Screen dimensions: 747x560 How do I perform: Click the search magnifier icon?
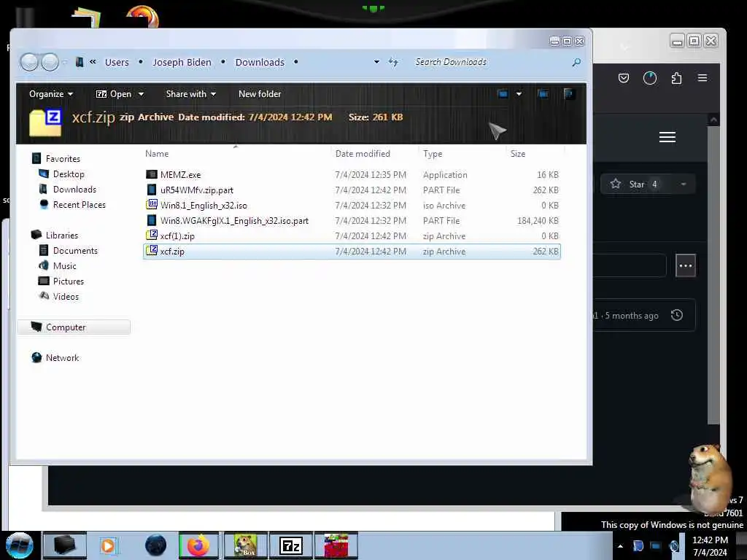(x=576, y=62)
